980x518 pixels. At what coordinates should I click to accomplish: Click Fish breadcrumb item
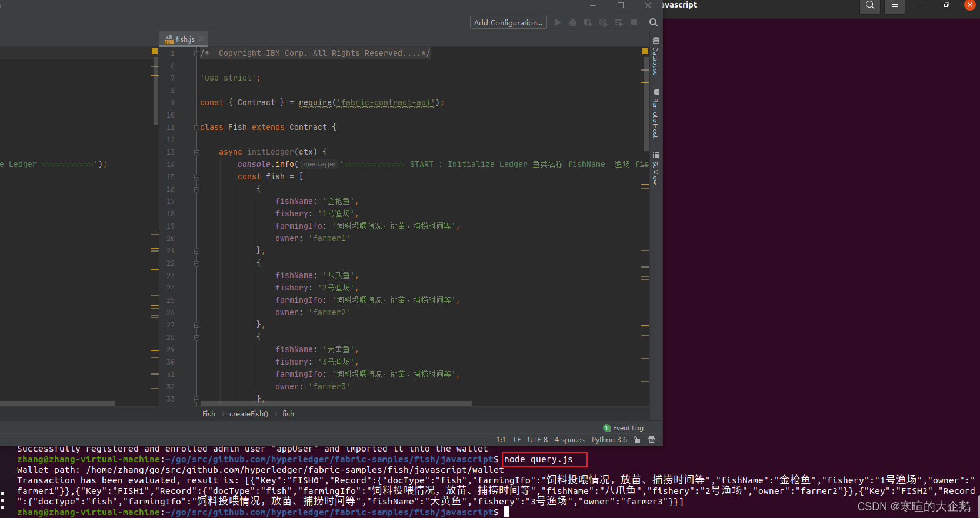[209, 414]
